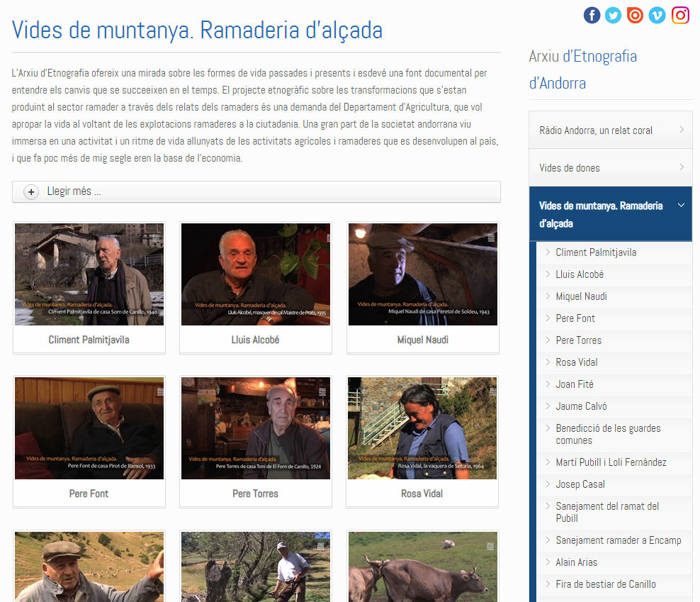This screenshot has height=602, width=700.
Task: Expand the Vides de dones chevron
Action: click(x=682, y=167)
